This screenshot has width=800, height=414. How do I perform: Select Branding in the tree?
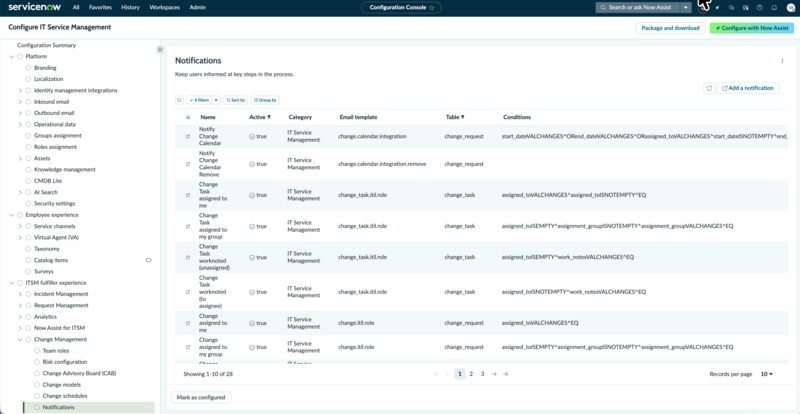[x=45, y=68]
